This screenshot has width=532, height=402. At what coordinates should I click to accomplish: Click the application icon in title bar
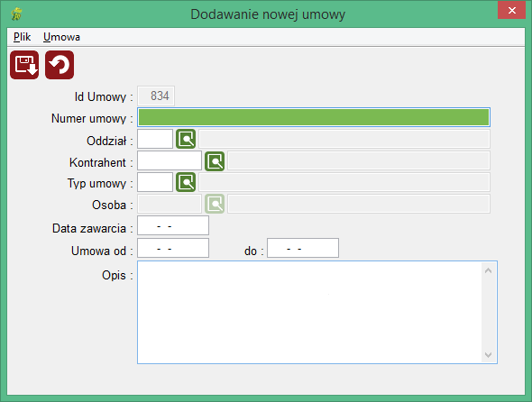[16, 14]
